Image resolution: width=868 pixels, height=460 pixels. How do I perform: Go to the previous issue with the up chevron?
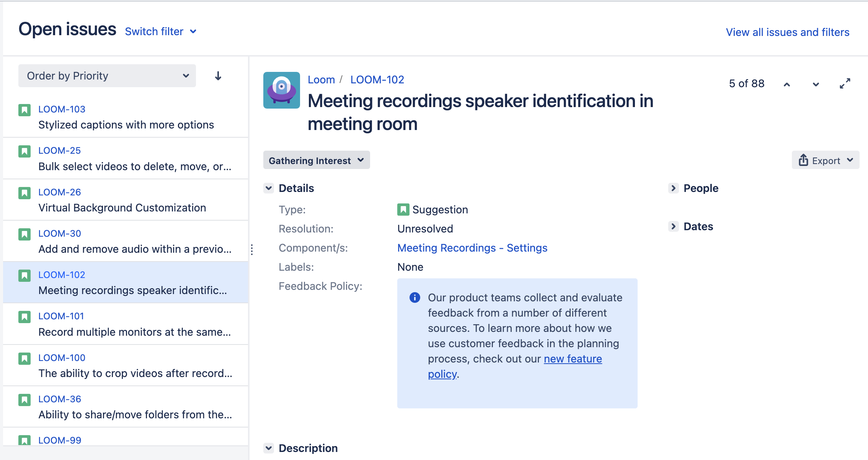click(x=787, y=84)
